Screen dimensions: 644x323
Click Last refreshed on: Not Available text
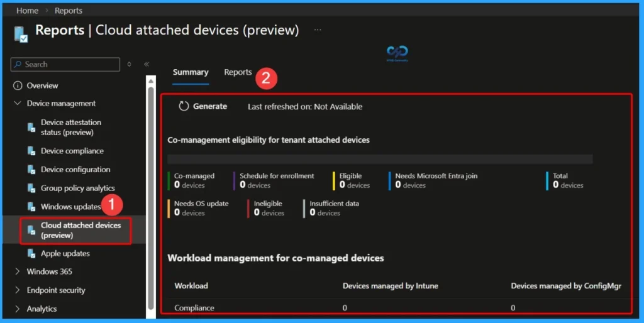(305, 107)
